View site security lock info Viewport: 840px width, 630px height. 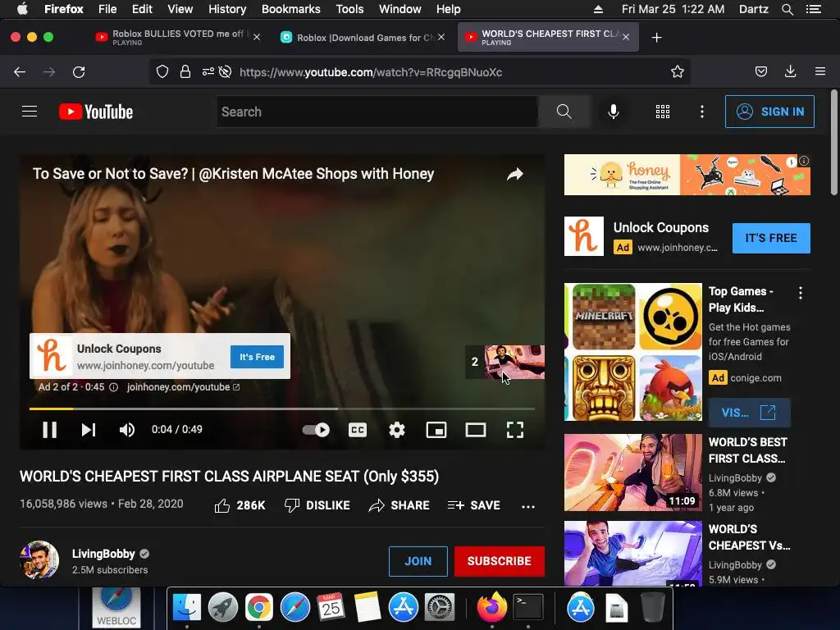pyautogui.click(x=185, y=72)
